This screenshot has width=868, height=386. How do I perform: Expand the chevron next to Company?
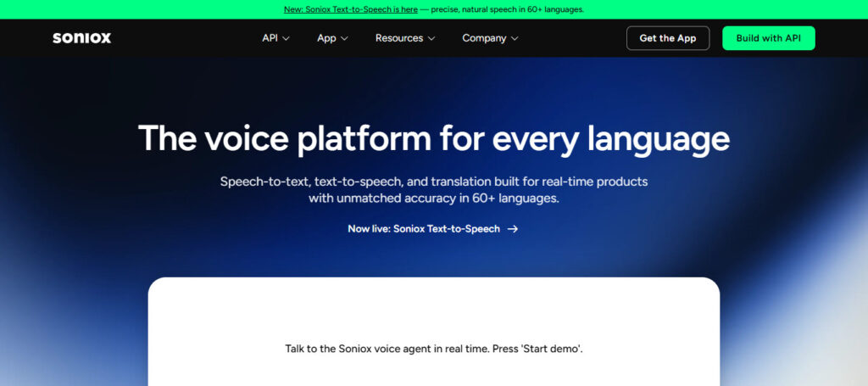pyautogui.click(x=515, y=39)
